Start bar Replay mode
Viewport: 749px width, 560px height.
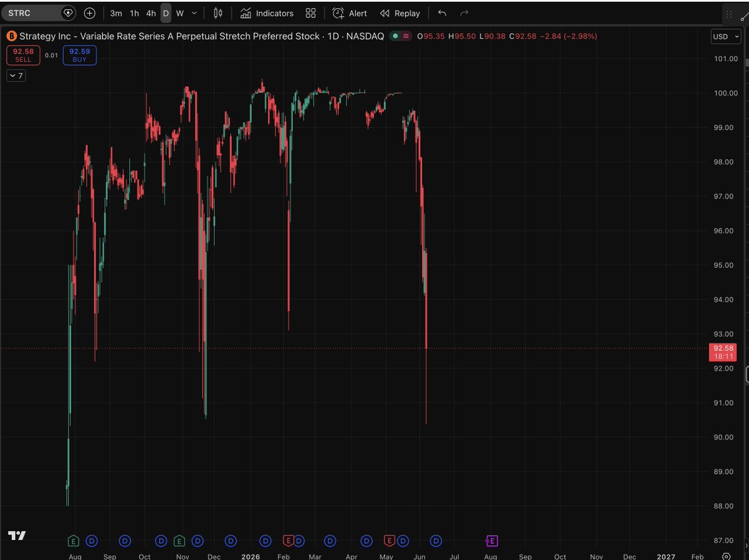(x=400, y=13)
